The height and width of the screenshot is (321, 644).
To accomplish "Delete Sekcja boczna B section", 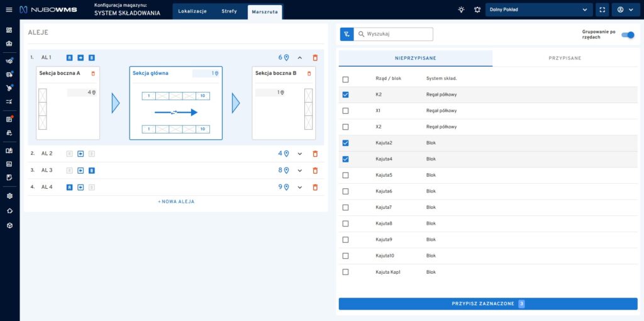I will [309, 74].
